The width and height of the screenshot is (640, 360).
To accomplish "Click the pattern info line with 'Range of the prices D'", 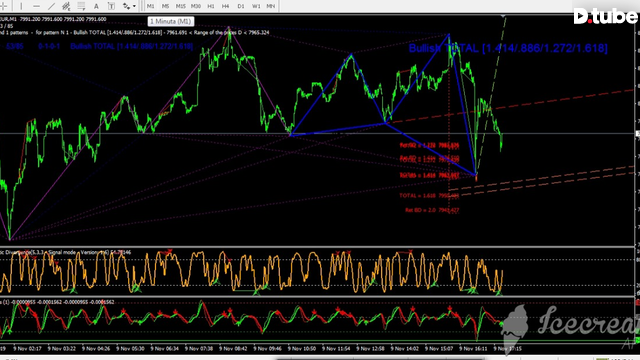I will [x=135, y=32].
